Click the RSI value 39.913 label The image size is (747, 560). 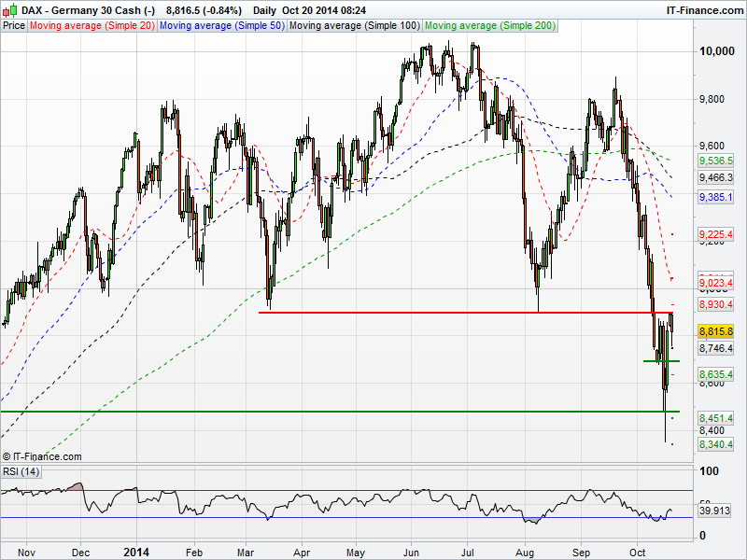tap(714, 511)
